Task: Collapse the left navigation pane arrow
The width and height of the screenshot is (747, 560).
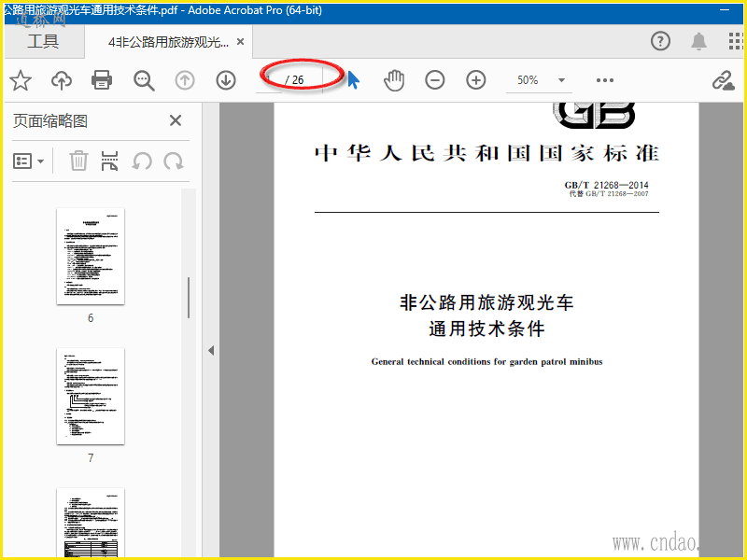Action: tap(211, 351)
